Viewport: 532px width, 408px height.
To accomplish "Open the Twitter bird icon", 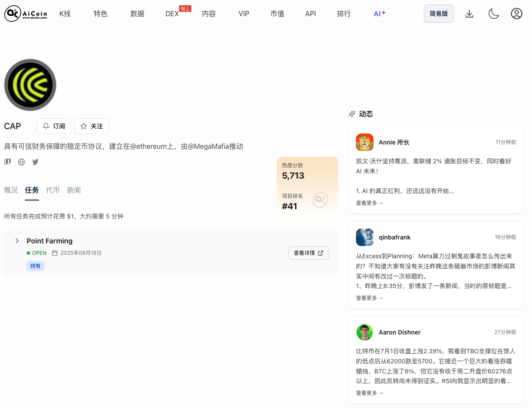I will coord(35,162).
